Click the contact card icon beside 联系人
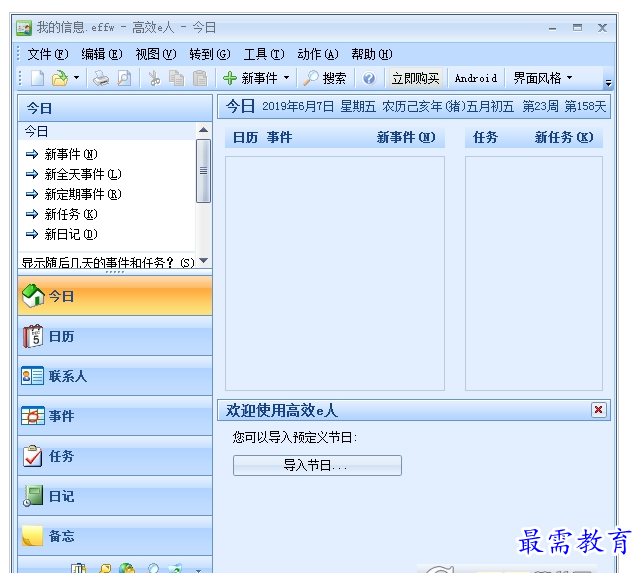Screen dimensions: 640x573 pos(32,376)
